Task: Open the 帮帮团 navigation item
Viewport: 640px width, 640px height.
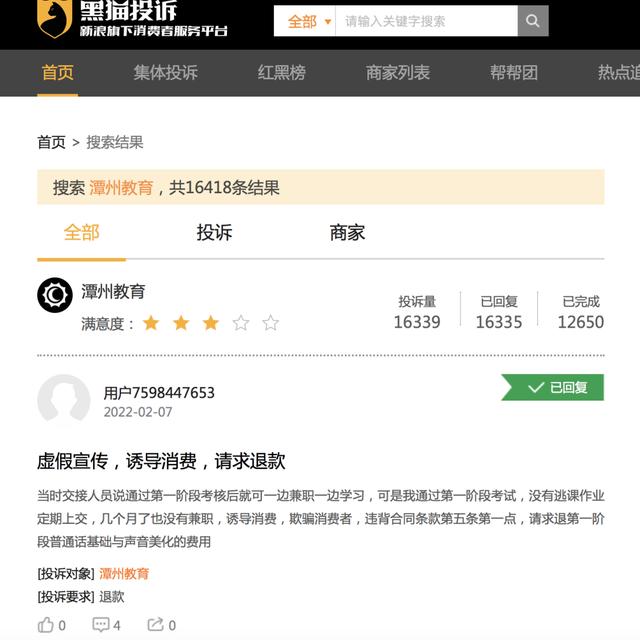Action: click(x=513, y=73)
